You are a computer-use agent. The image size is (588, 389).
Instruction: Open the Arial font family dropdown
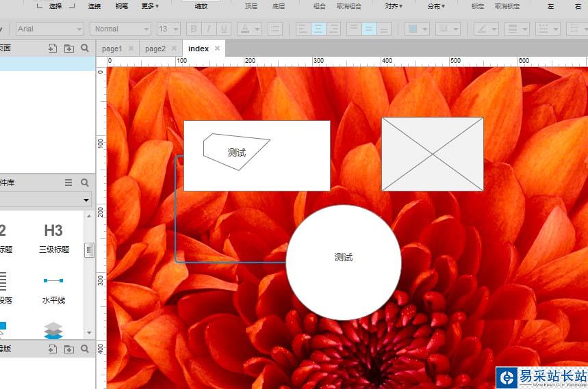pyautogui.click(x=49, y=29)
